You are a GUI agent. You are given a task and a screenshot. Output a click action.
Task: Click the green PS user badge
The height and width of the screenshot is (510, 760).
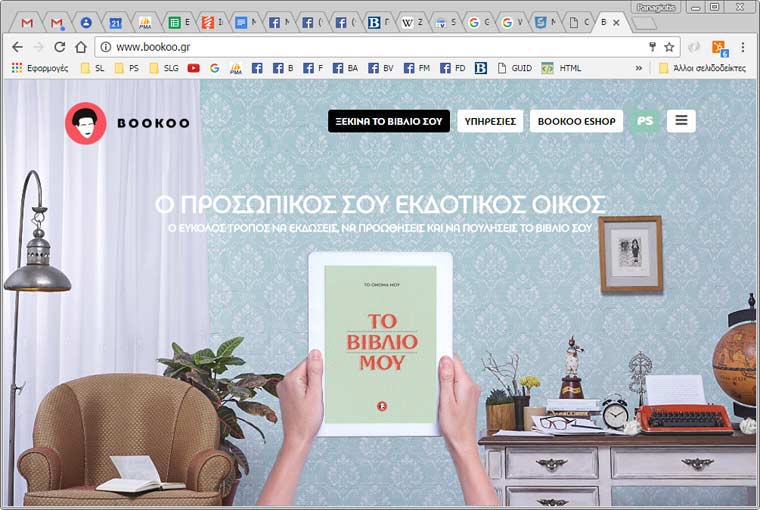pyautogui.click(x=645, y=121)
